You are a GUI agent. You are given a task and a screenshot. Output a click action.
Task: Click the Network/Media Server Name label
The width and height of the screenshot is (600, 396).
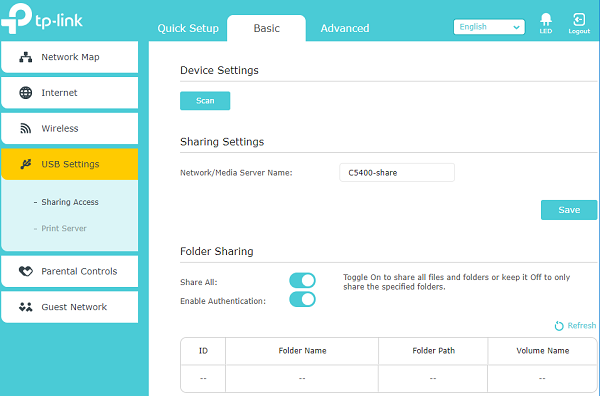pos(236,173)
